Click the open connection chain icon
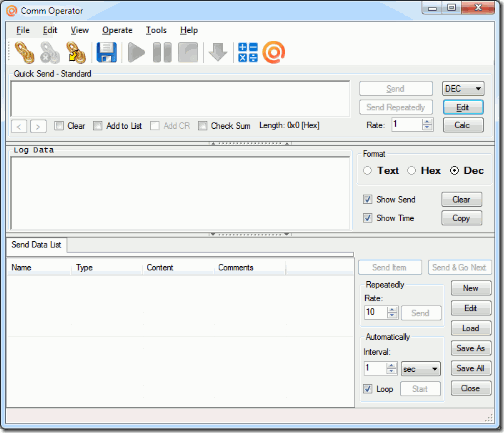This screenshot has height=433, width=504. coord(25,52)
